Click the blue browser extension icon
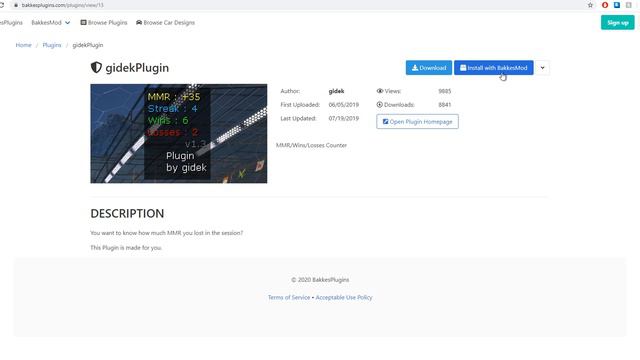Screen dimensions: 640x360 [617, 5]
